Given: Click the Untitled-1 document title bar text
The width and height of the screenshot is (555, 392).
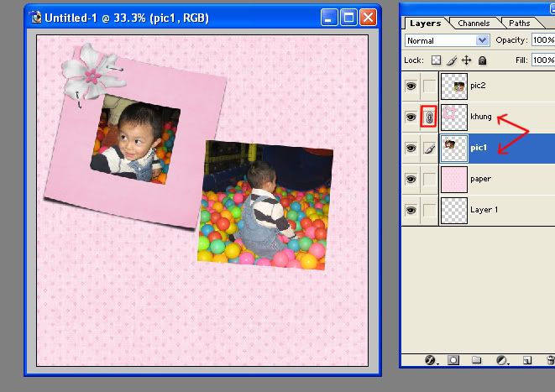Looking at the screenshot, I should pos(126,18).
